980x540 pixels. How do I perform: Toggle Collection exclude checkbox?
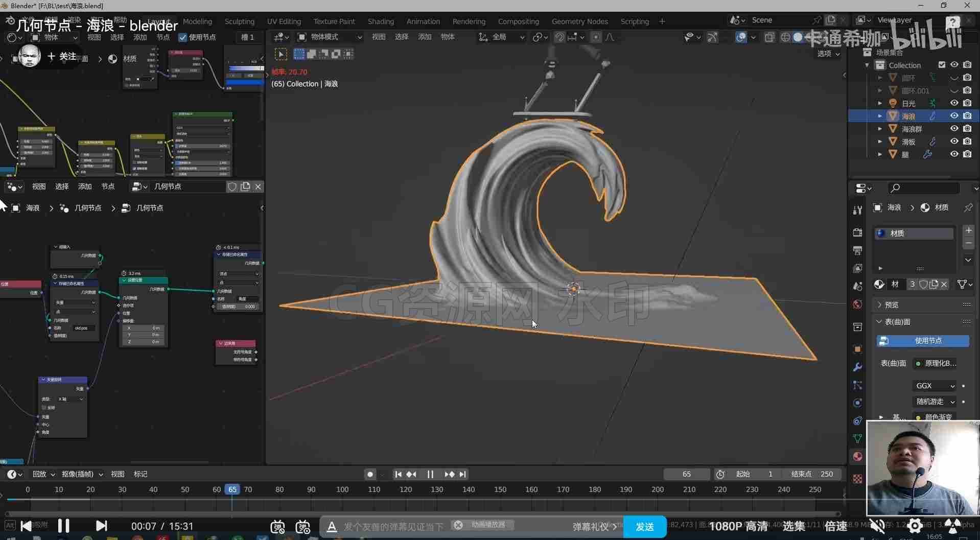942,65
